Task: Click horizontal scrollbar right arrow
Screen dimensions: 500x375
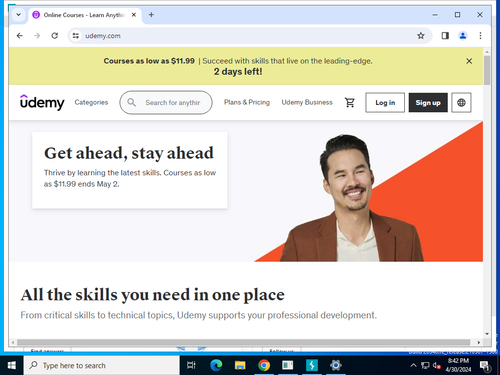Action: tap(479, 342)
